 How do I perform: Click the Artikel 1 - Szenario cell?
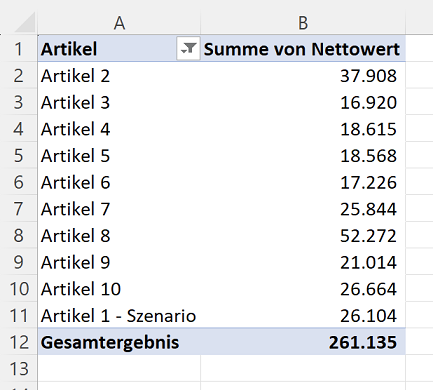tap(119, 315)
